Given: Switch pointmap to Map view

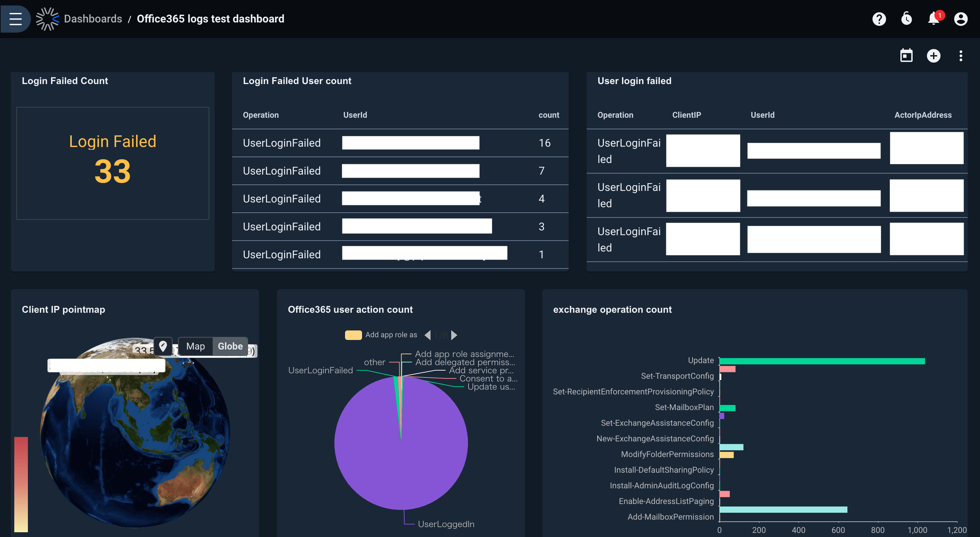Looking at the screenshot, I should [x=195, y=346].
